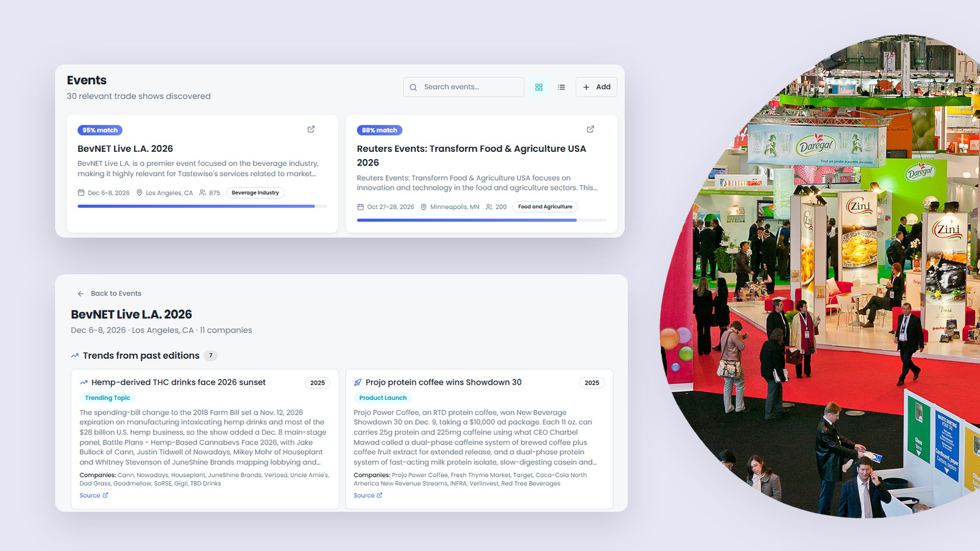980x551 pixels.
Task: Switch to list view of events
Action: click(x=561, y=87)
